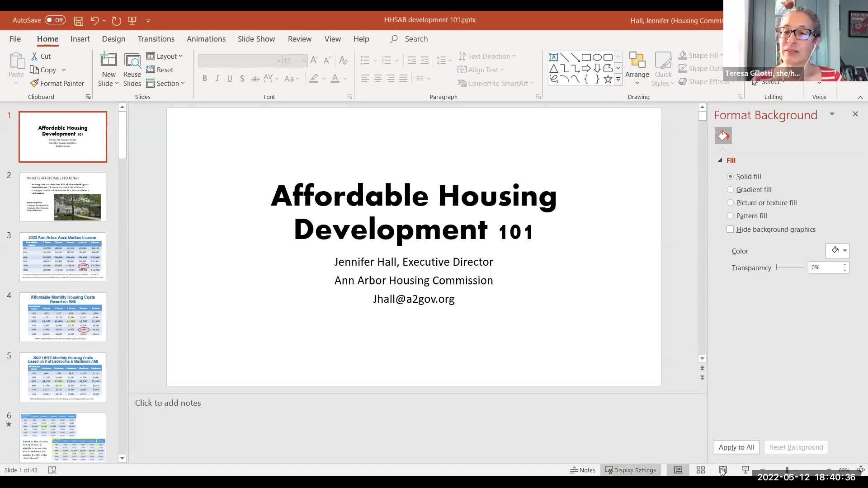Click Apply to All button

(736, 447)
